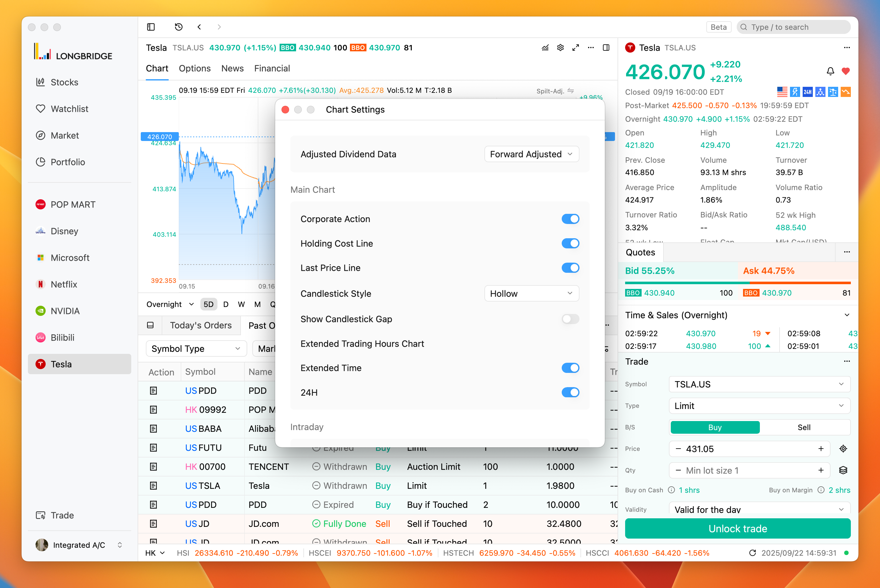Screen dimensions: 880x588
Task: Disable the Corporate Action toggle
Action: pos(570,219)
